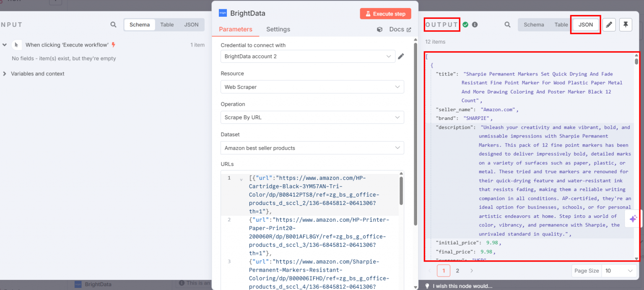Click the final_price value 9.98
This screenshot has width=644, height=290.
point(486,252)
